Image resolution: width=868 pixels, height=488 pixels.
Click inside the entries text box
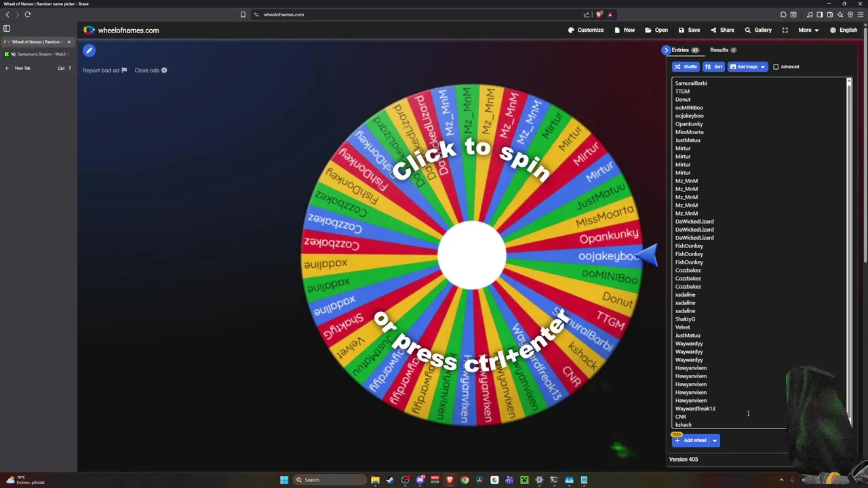(x=758, y=253)
